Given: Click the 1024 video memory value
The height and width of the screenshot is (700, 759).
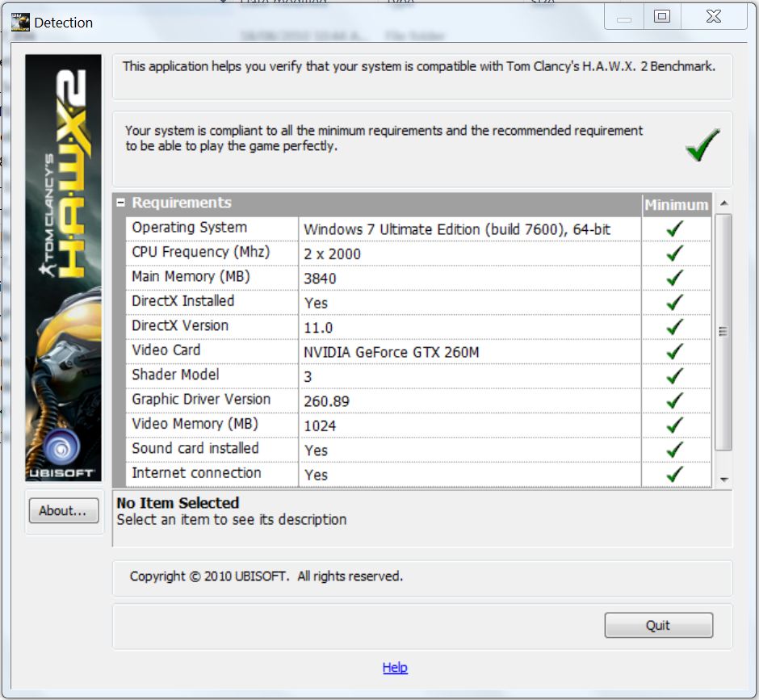Looking at the screenshot, I should click(320, 426).
